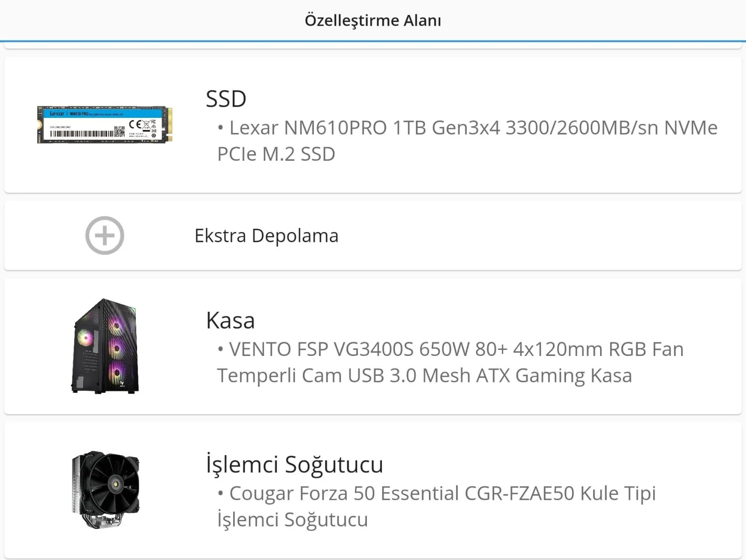Click the bullet before VENTO FSP
Viewport: 746px width, 560px height.
(x=221, y=349)
